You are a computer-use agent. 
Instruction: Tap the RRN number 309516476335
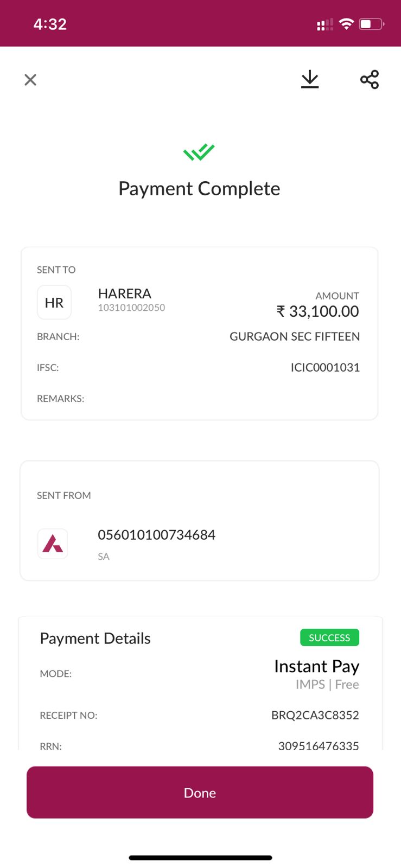(318, 745)
